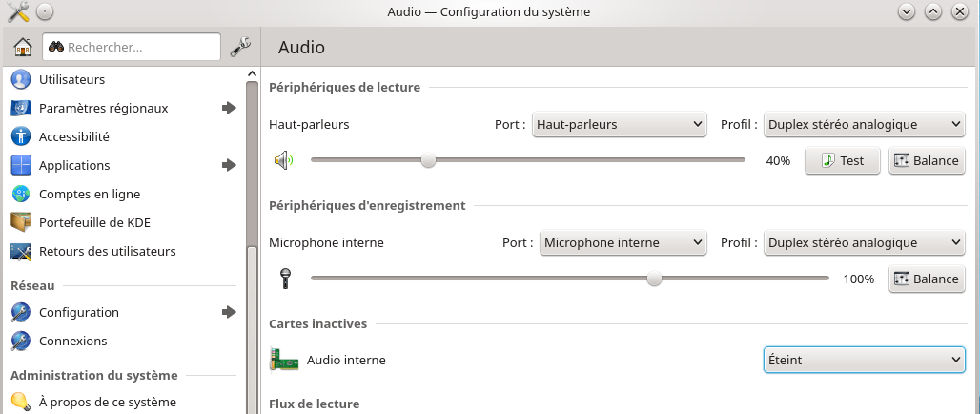
Task: Open the playback Profil dropdown
Action: point(865,124)
